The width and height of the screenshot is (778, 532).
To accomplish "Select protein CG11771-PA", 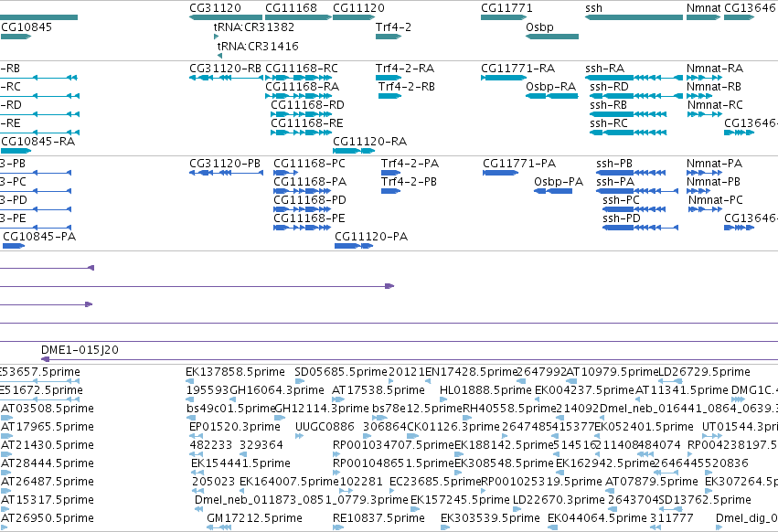I will point(519,164).
